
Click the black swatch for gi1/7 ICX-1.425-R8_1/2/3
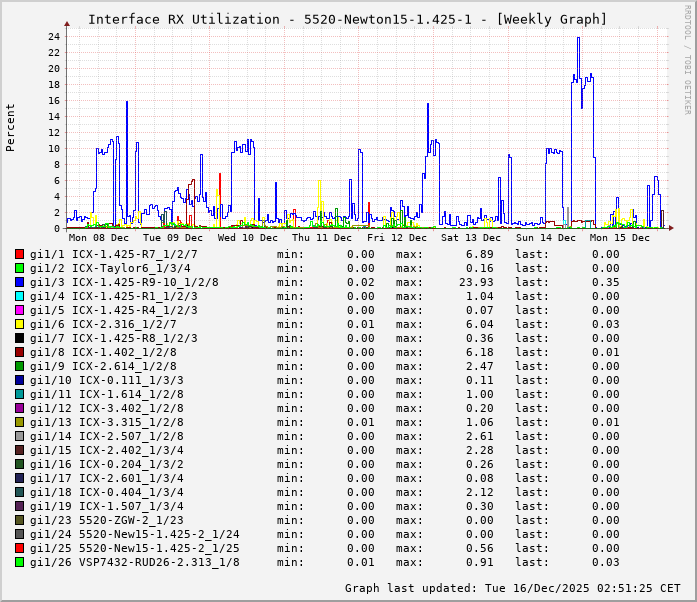point(19,338)
